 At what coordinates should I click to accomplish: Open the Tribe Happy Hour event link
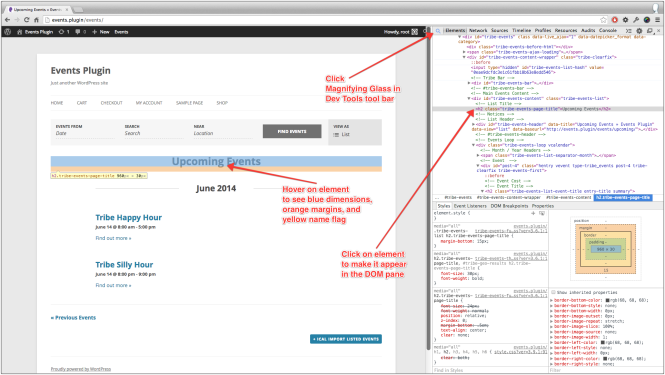129,218
